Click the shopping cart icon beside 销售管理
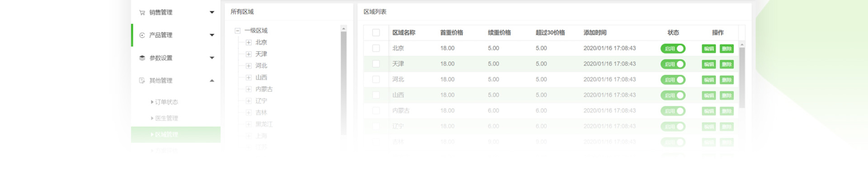The height and width of the screenshot is (170, 868). point(142,13)
